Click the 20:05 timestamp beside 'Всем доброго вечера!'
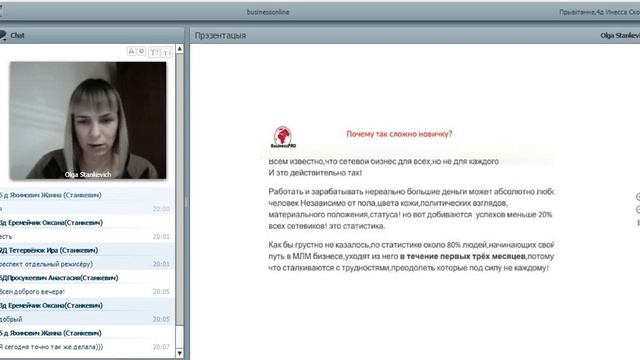Viewport: 640px width, 360px height. [161, 292]
